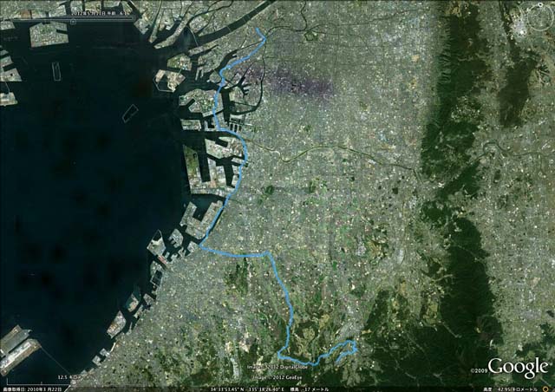Click the historical imagery time slider thumb
The width and height of the screenshot is (555, 392).
(x=73, y=22)
